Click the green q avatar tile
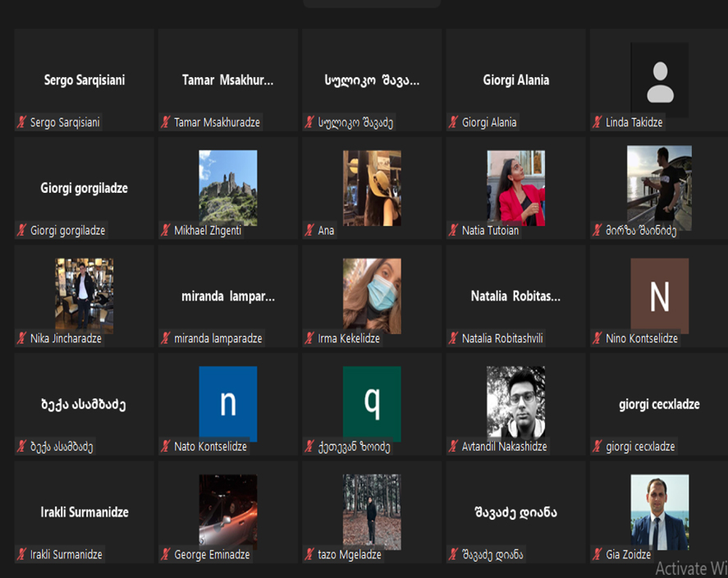 pos(372,403)
